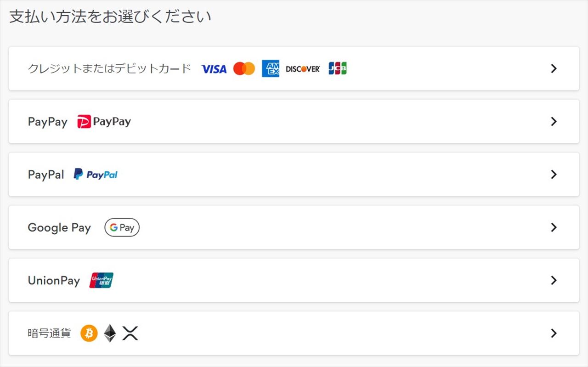This screenshot has height=367, width=588.
Task: Click the orange Bitcoin icon
Action: point(89,333)
